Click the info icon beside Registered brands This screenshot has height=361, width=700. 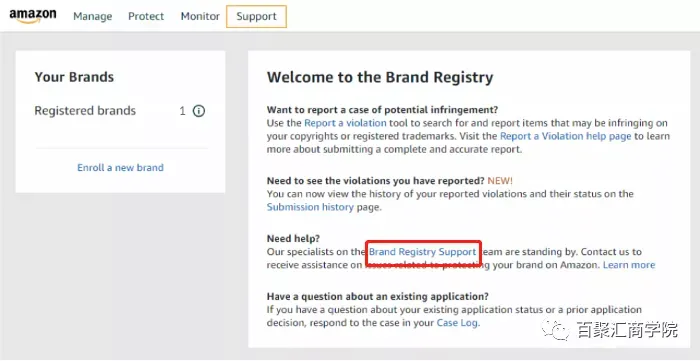point(199,111)
